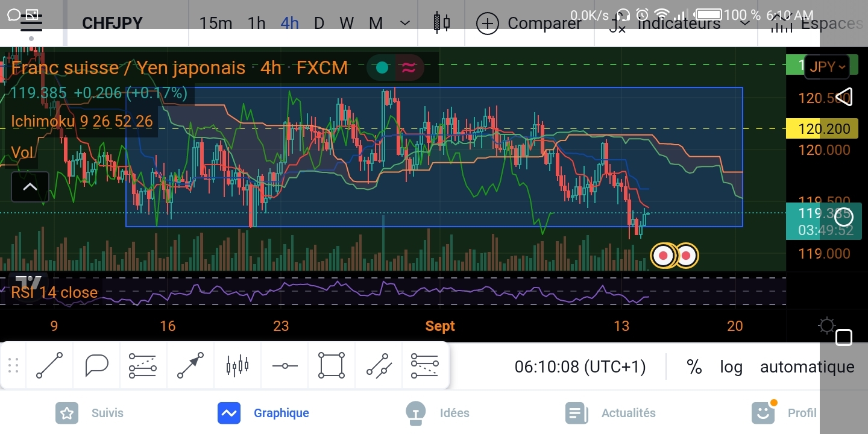Open the JPY currency dropdown

(828, 67)
